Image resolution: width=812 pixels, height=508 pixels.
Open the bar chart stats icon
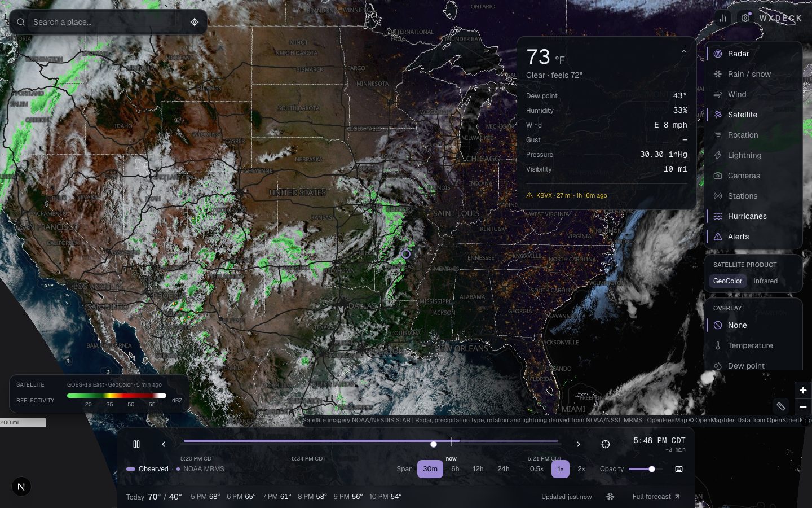[723, 18]
